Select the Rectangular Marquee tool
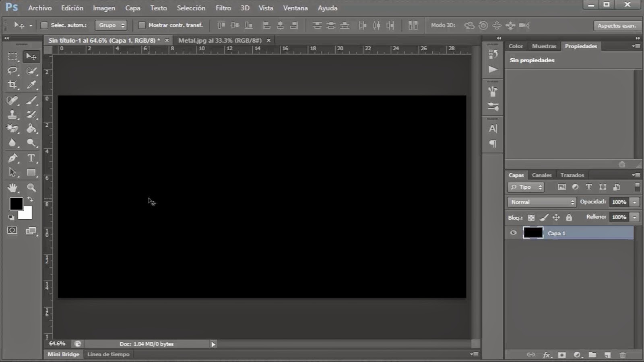The height and width of the screenshot is (362, 644). pos(12,57)
